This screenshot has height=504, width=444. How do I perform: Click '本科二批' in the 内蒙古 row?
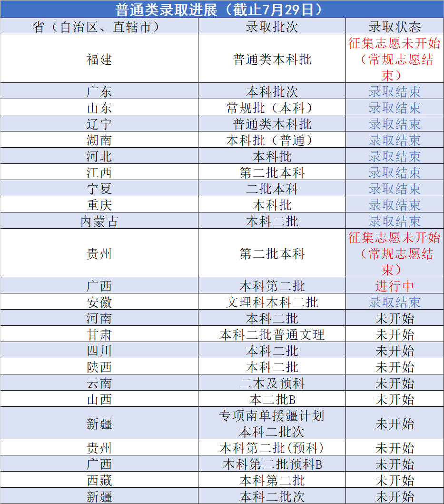pyautogui.click(x=272, y=221)
